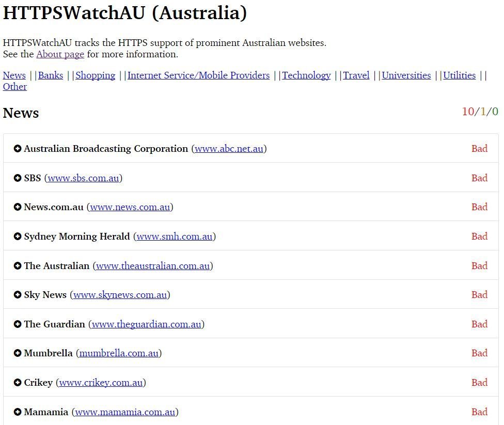Click the Sydney Morning Herald name text
Viewport: 504px width, 425px height.
(77, 237)
